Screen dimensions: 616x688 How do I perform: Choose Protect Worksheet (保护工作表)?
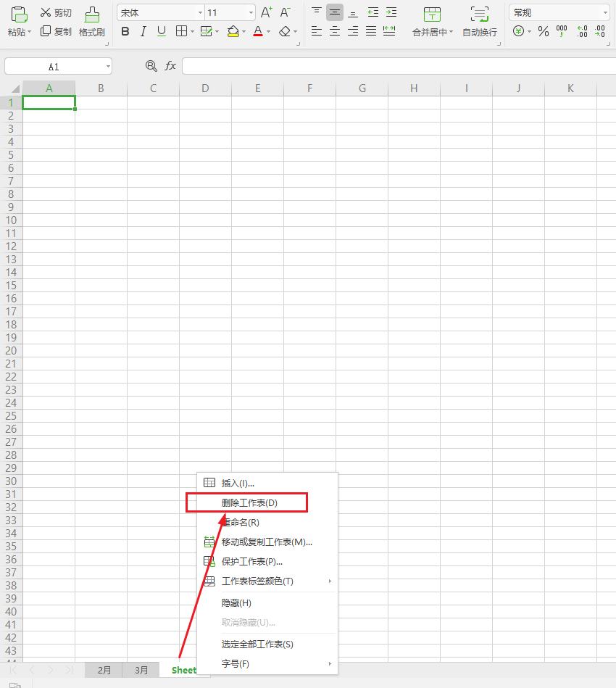[x=267, y=561]
